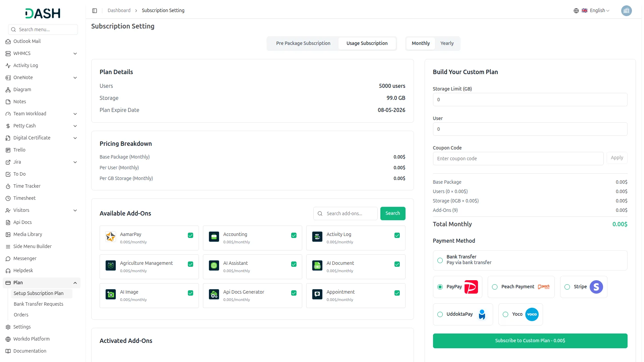Click Subscribe to Custom Plan button
The image size is (644, 362).
530,341
